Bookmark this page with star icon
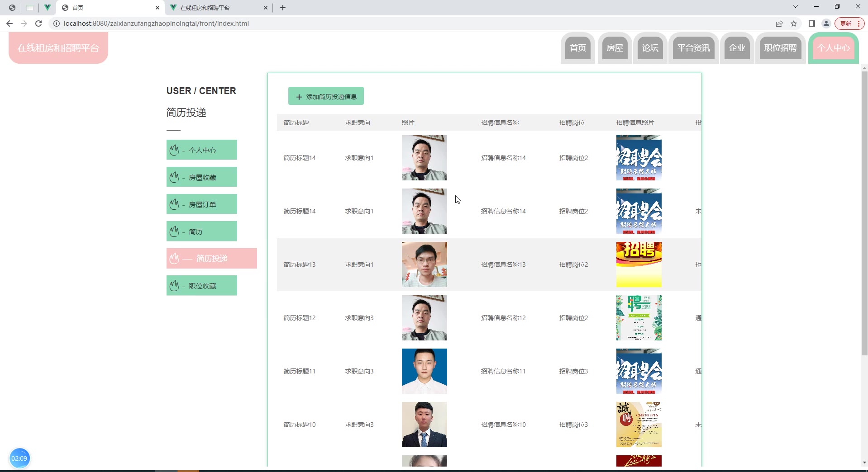Viewport: 868px width, 472px height. [x=794, y=24]
